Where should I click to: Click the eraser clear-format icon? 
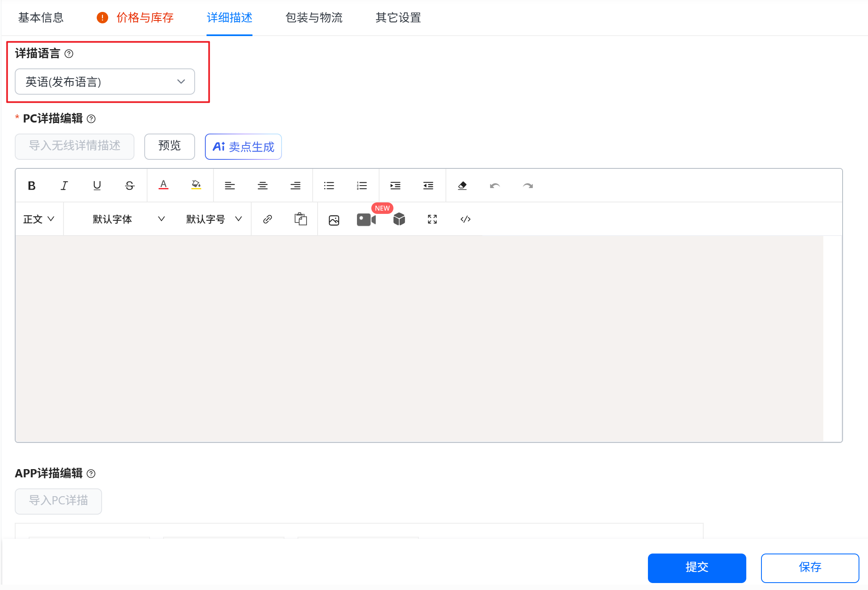462,186
